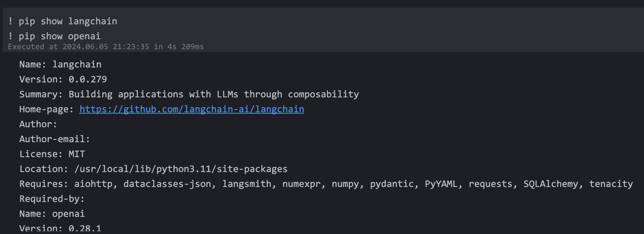This screenshot has width=644, height=234.
Task: Click 'langsmith' in the Requires list
Action: point(247,184)
